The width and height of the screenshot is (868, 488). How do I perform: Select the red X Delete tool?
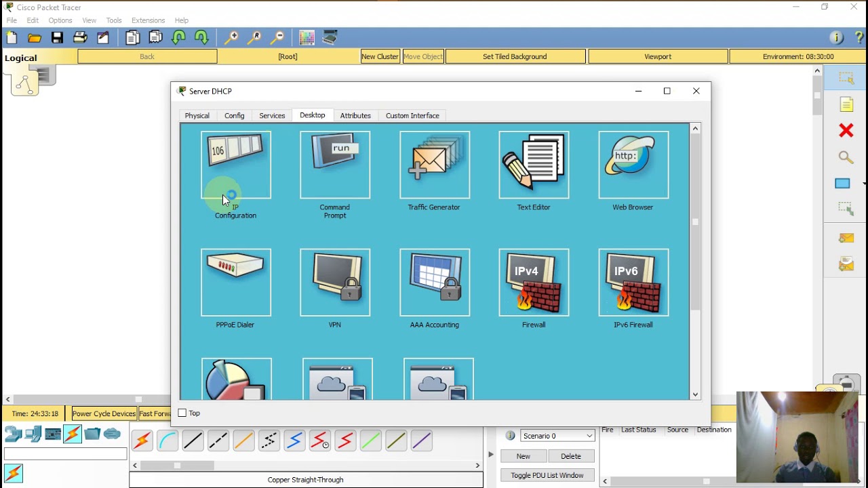click(846, 130)
